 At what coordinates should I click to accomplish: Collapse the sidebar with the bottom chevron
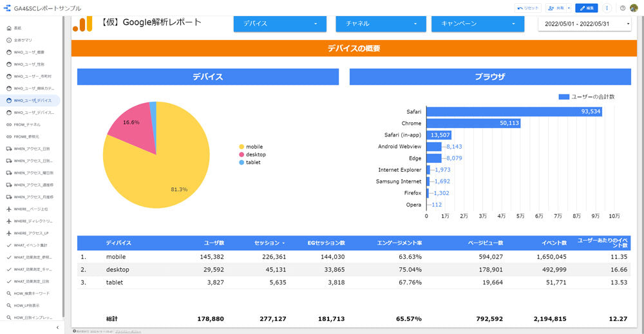pyautogui.click(x=57, y=328)
